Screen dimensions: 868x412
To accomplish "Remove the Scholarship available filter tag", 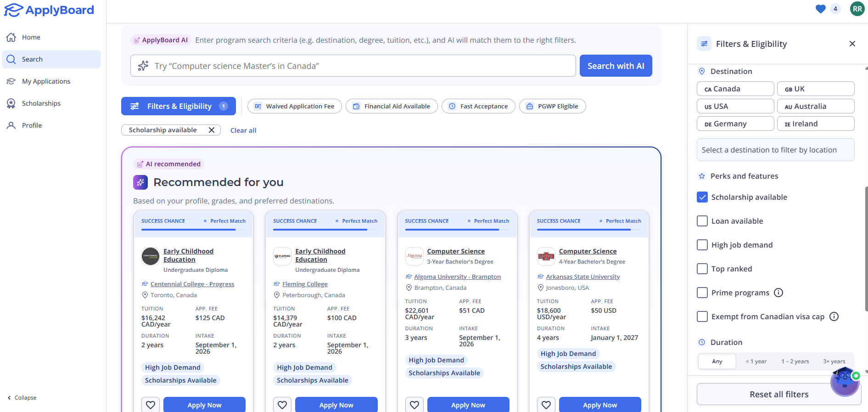I will [x=212, y=130].
